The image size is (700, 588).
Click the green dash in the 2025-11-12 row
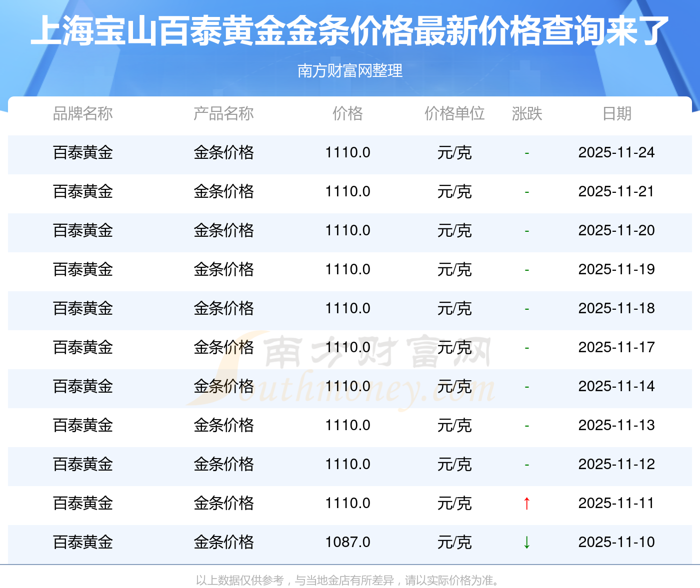click(x=526, y=465)
